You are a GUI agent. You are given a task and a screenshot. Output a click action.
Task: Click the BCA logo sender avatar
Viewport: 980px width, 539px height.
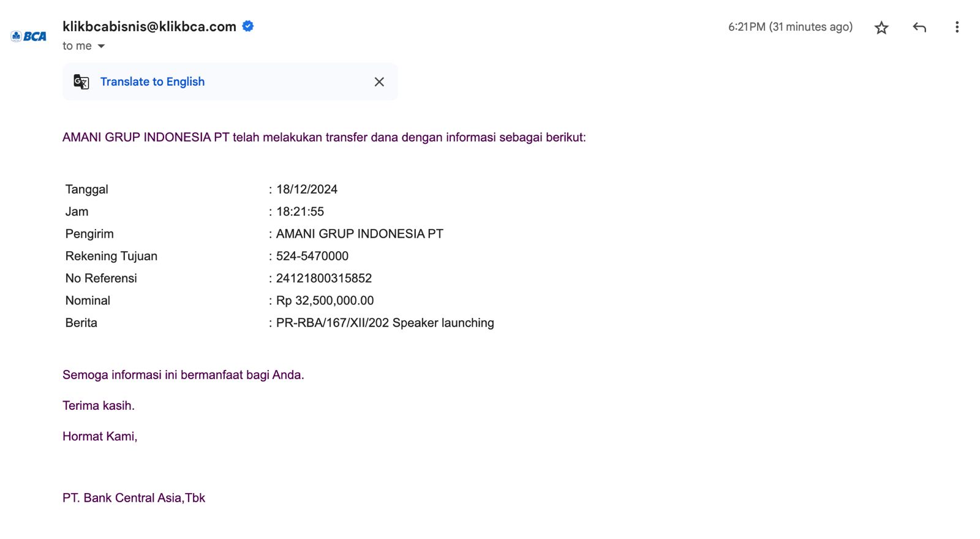(x=29, y=36)
